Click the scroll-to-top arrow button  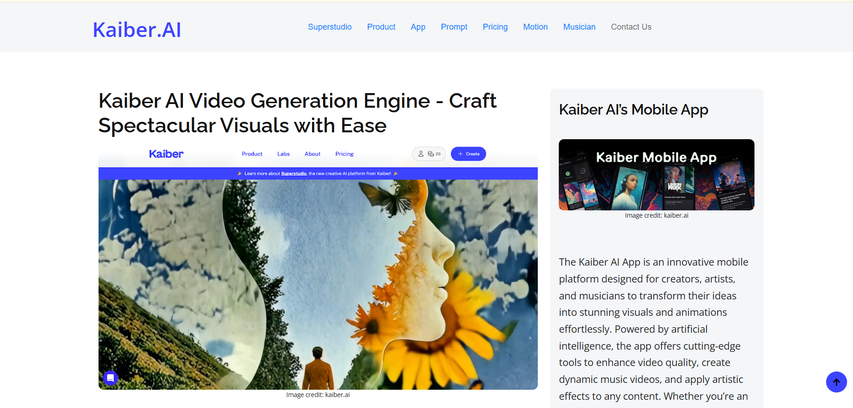(x=836, y=382)
